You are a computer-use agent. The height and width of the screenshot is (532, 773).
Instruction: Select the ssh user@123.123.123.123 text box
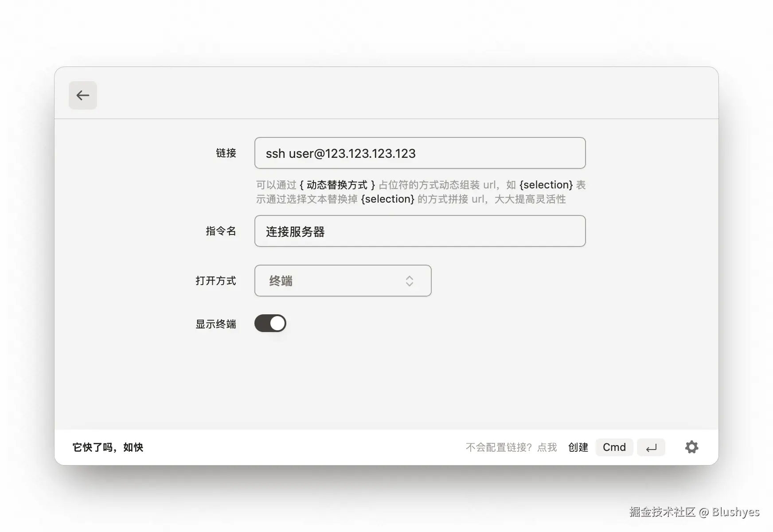[x=419, y=153]
